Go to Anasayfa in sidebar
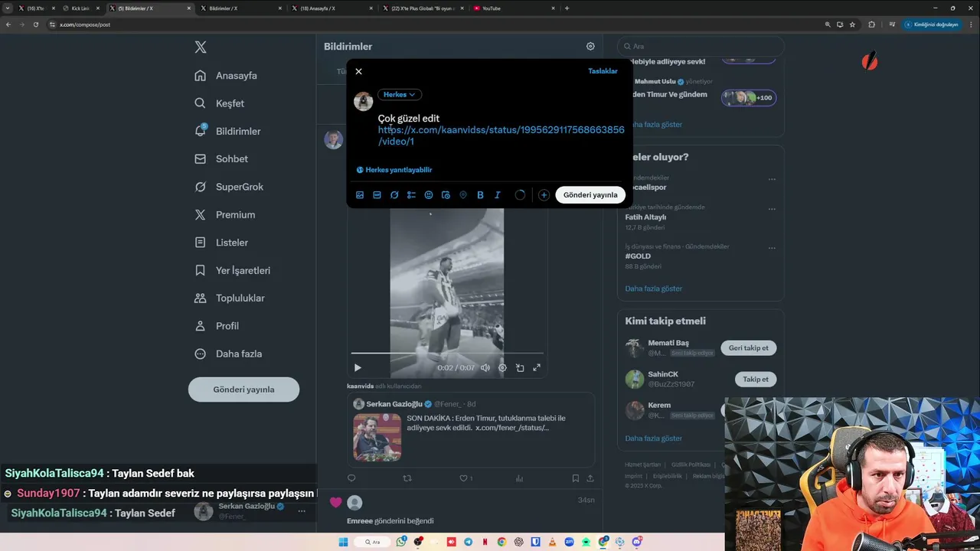Screen dimensions: 980x551 point(226,76)
